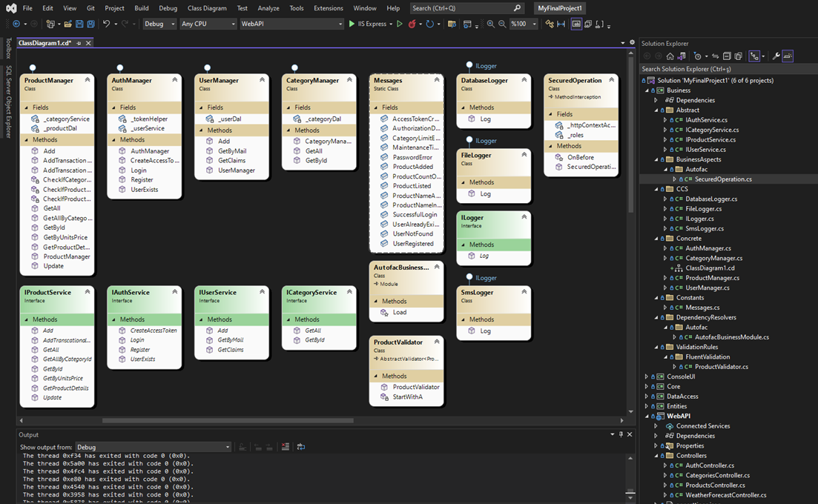Viewport: 818px width, 504px height.
Task: Navigate backward with the toolbar back arrow
Action: pos(17,24)
